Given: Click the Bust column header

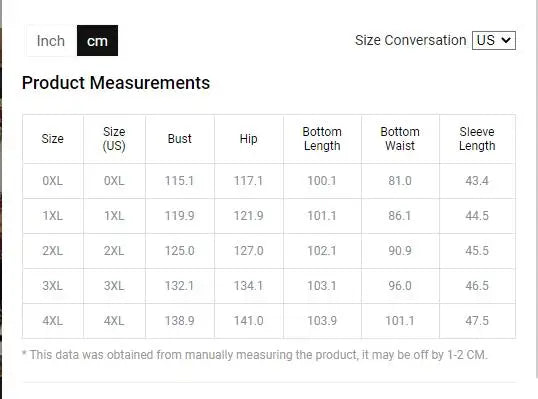Looking at the screenshot, I should coord(179,139).
